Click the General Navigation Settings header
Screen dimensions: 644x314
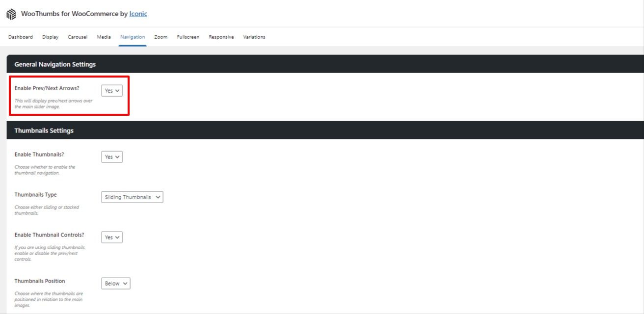(55, 64)
